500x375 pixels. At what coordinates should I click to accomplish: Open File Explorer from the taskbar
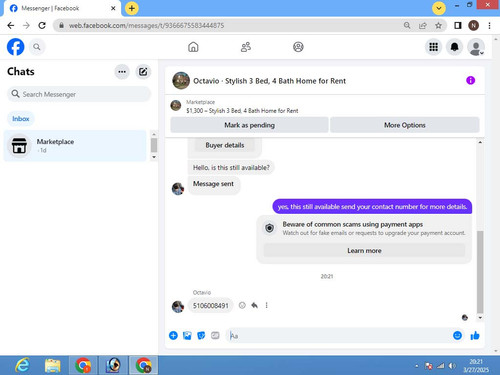click(x=53, y=366)
